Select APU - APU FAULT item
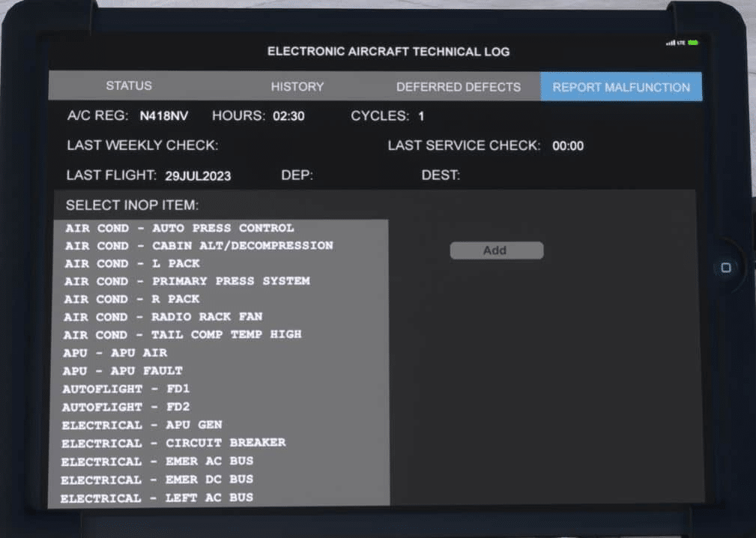This screenshot has height=538, width=756. (x=122, y=371)
